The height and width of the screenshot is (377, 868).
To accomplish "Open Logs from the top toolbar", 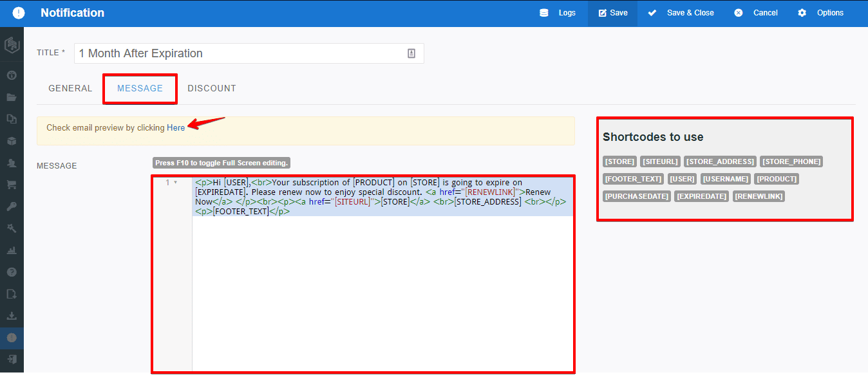I will click(558, 13).
